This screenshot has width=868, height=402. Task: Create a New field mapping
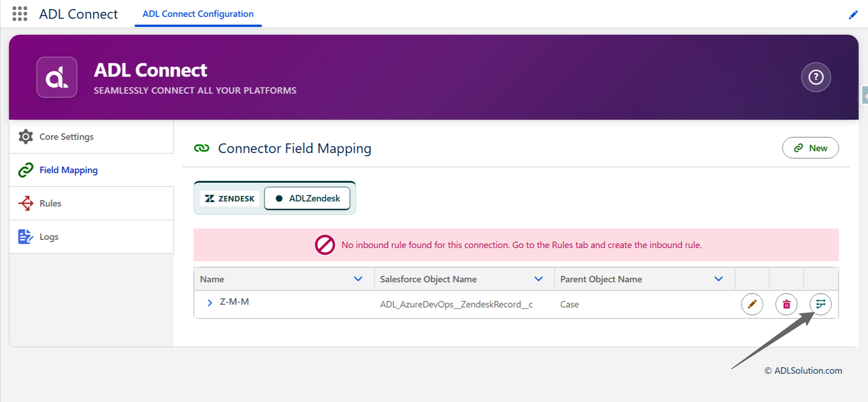810,148
